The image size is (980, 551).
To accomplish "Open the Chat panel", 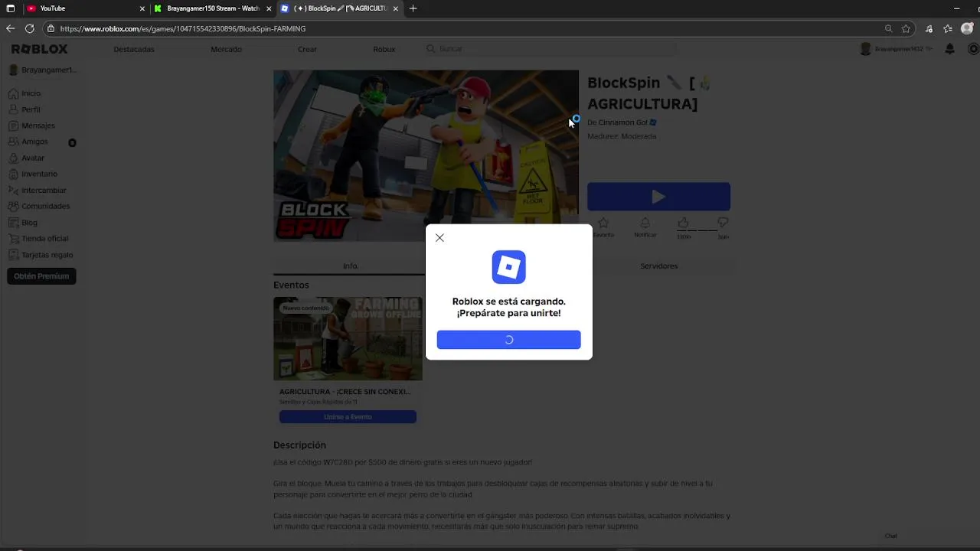I will point(891,536).
